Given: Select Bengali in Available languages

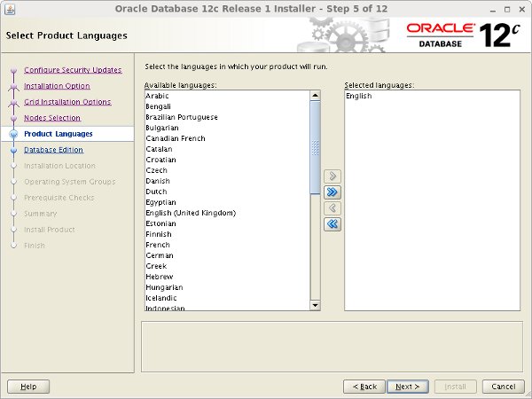Looking at the screenshot, I should (227, 106).
